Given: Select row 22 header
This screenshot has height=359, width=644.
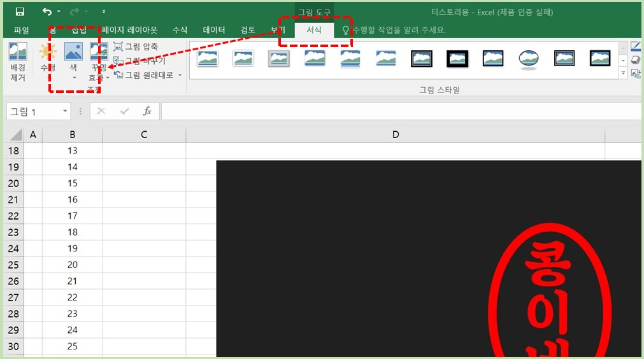Looking at the screenshot, I should pyautogui.click(x=13, y=216).
